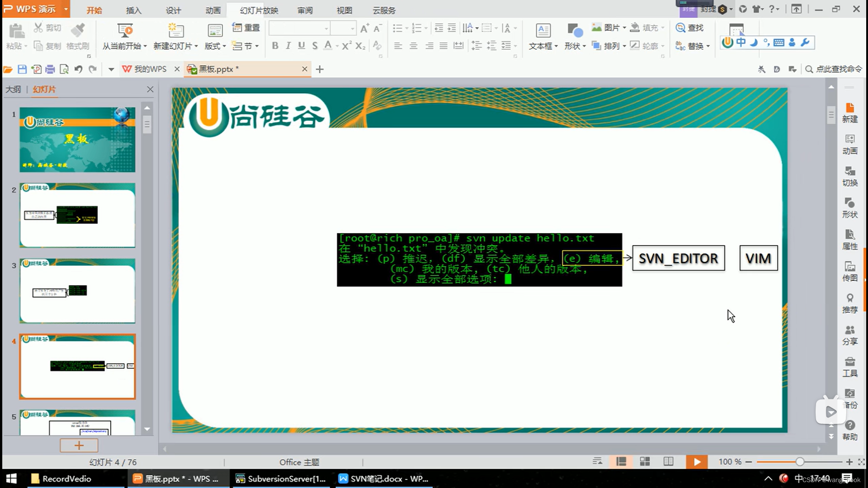Click the Cut scissors icon

click(x=38, y=28)
